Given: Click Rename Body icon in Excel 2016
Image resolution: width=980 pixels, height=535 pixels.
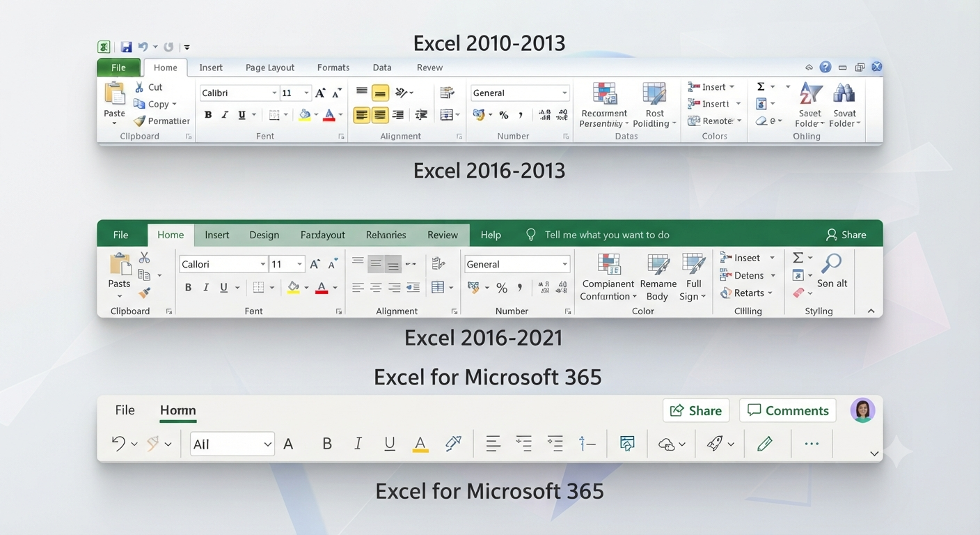Looking at the screenshot, I should [x=658, y=264].
